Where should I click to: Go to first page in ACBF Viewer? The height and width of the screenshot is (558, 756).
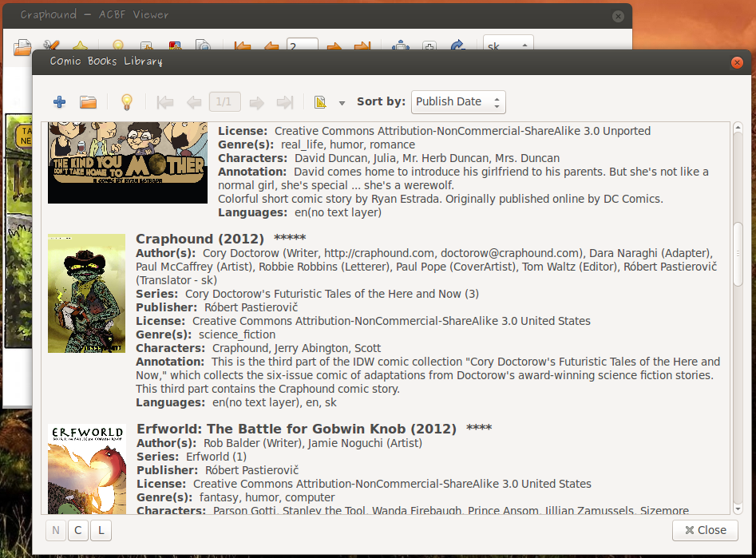point(242,46)
